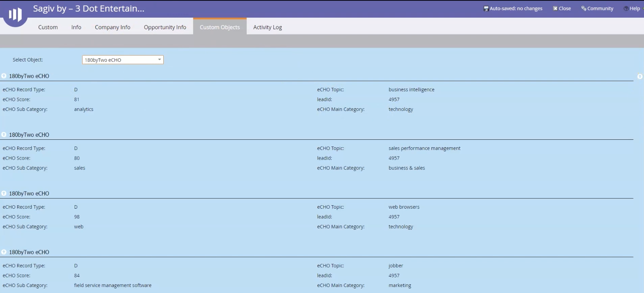644x293 pixels.
Task: Collapse the eCHO record with topic web browsers
Action: point(4,193)
